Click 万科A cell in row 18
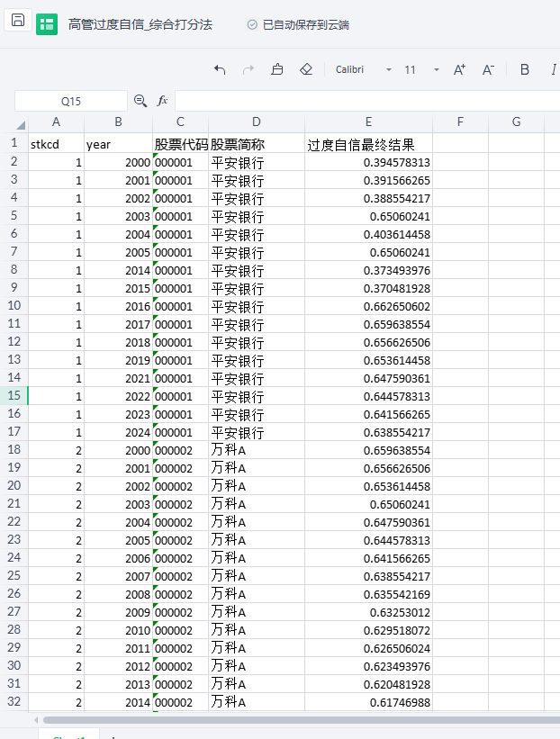 pos(257,450)
